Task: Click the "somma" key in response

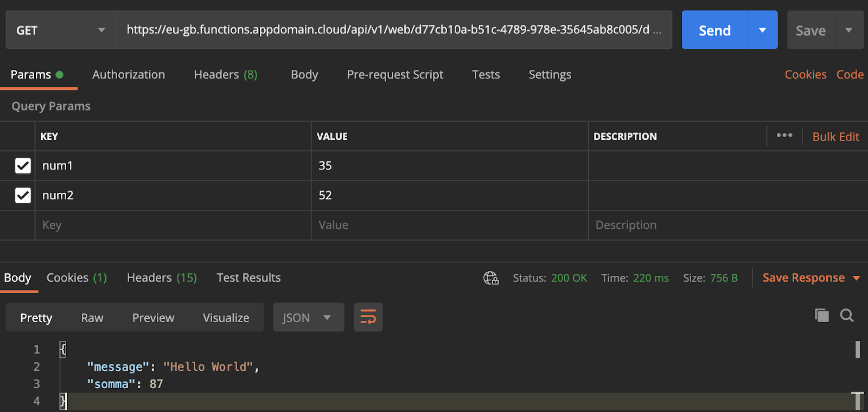Action: click(111, 384)
